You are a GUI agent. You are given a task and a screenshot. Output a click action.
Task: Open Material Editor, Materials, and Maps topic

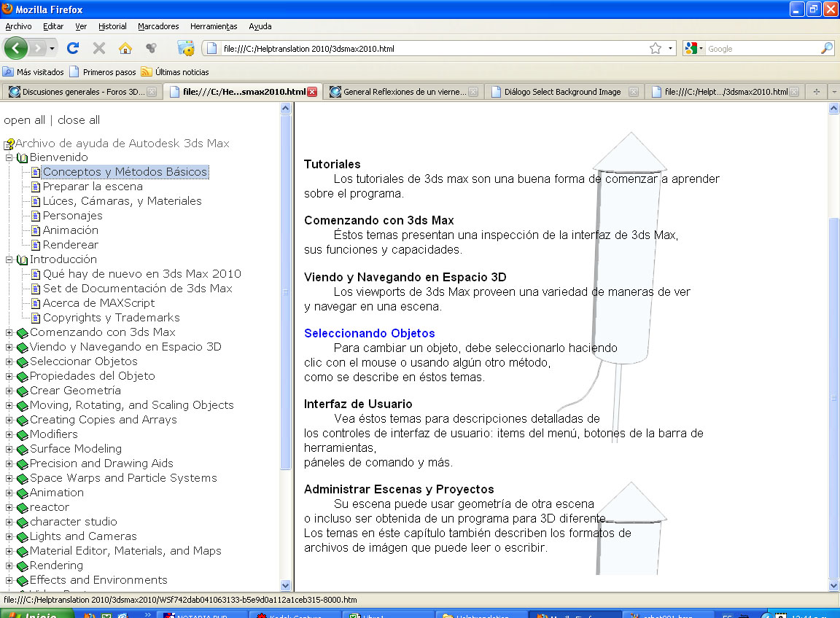click(125, 550)
